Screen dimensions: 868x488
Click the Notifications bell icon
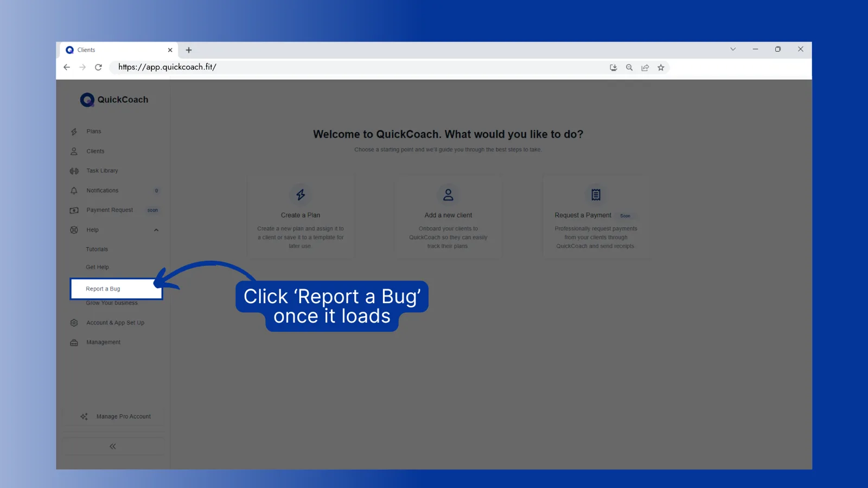pos(74,190)
